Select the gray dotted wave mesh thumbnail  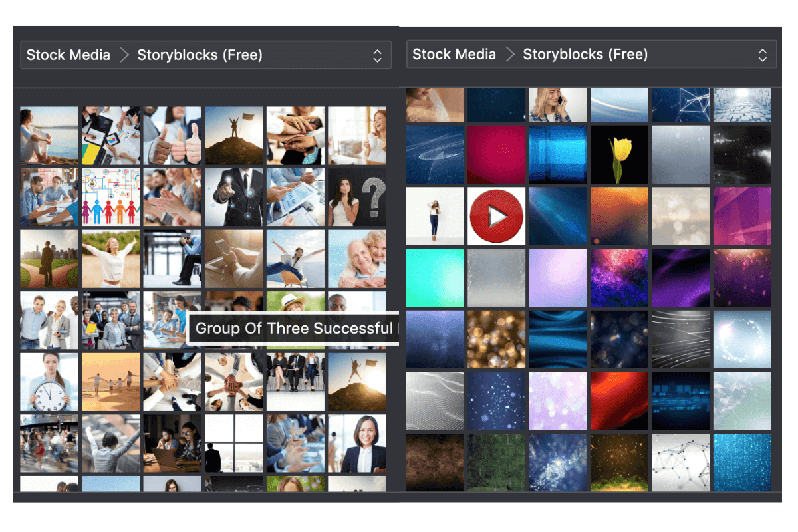pos(435,401)
